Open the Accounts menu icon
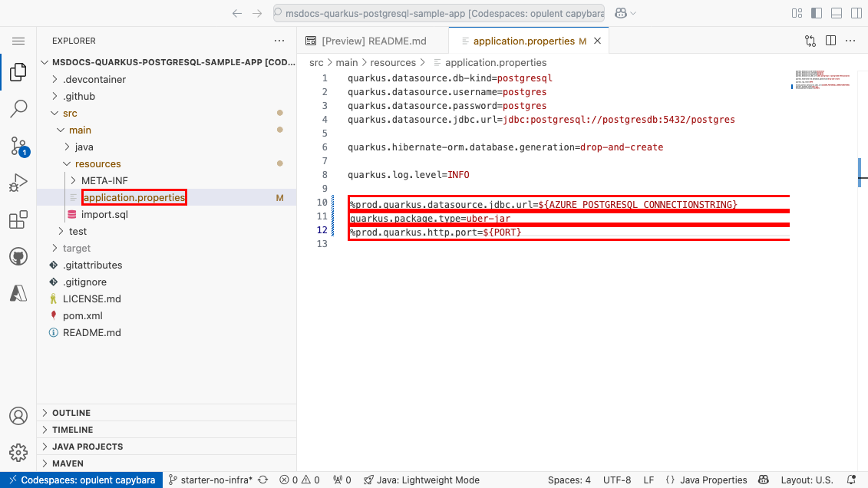This screenshot has height=488, width=868. tap(18, 416)
